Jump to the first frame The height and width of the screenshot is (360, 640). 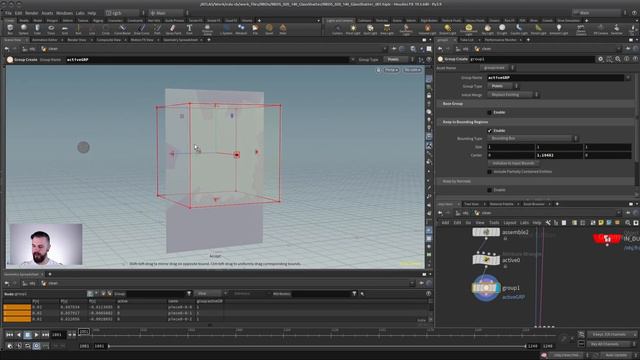tap(9, 335)
